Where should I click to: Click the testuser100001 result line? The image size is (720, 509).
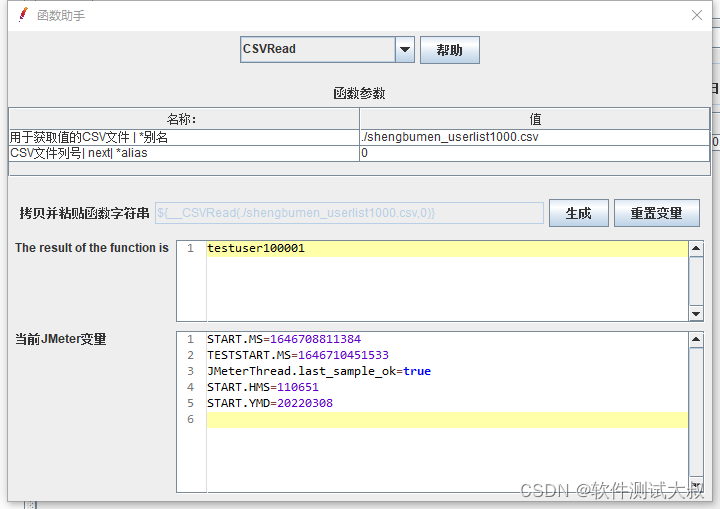pyautogui.click(x=447, y=249)
